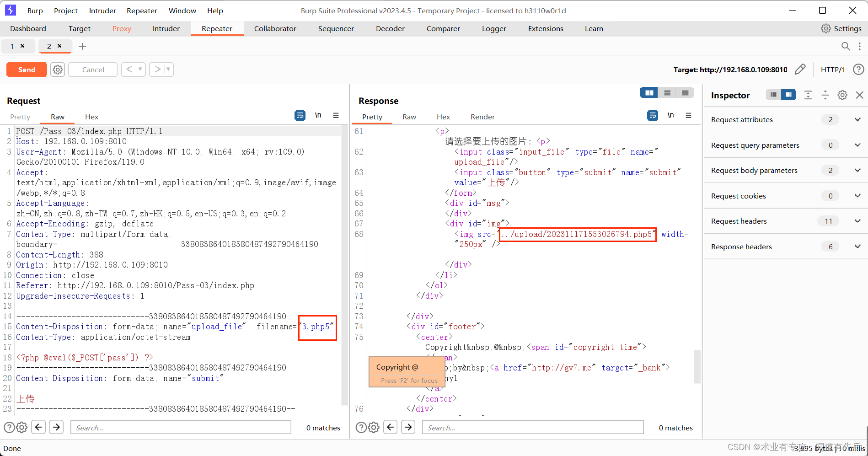Switch to top-bottom layout view

(x=667, y=93)
